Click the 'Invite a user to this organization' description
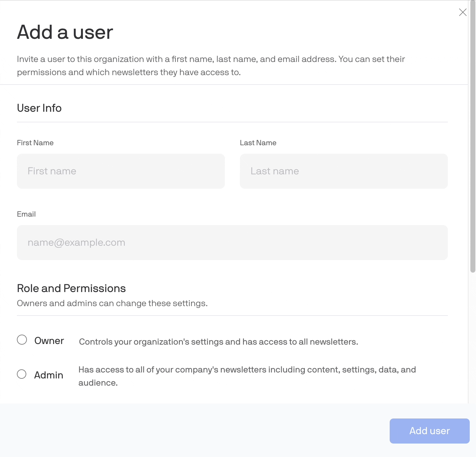 [211, 66]
